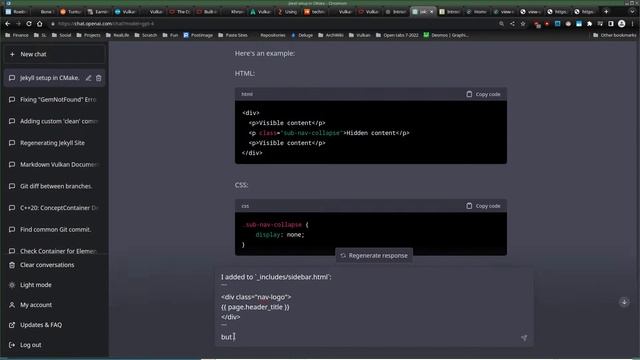Open the 'Git diff between branches.' conversation

(54, 186)
